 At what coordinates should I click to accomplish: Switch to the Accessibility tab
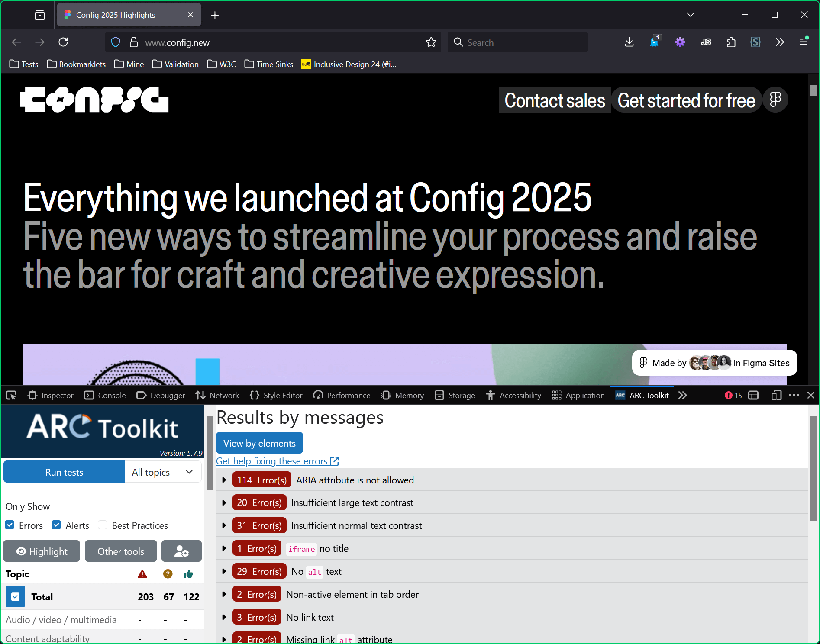click(513, 395)
